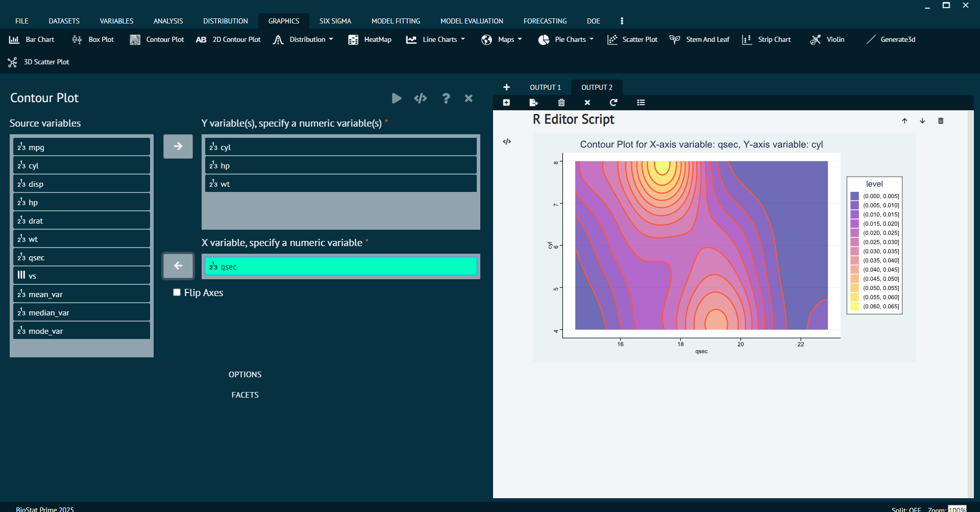Open the Strip Chart tool
This screenshot has height=512, width=980.
[x=766, y=39]
